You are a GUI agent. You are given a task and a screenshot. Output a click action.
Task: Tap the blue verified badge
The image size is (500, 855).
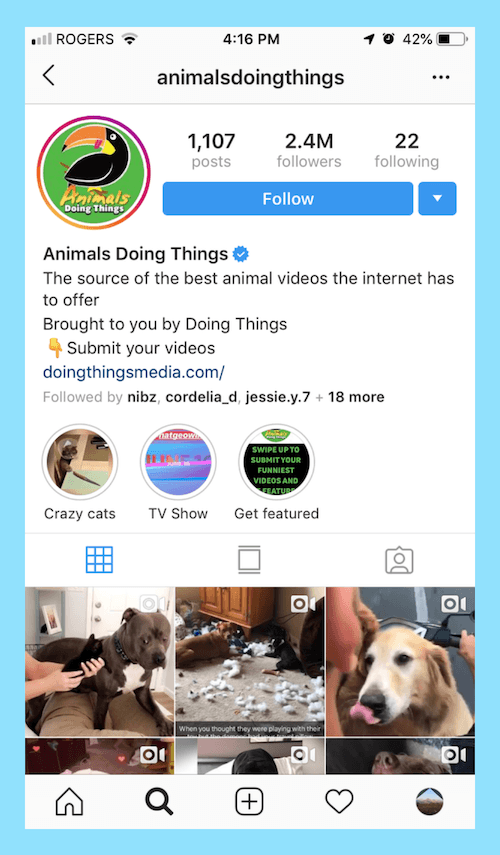point(240,254)
